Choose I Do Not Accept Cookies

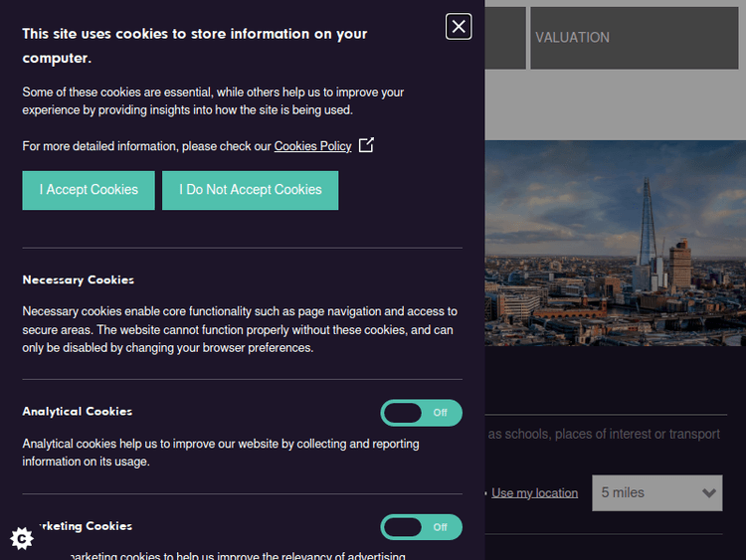click(x=250, y=190)
